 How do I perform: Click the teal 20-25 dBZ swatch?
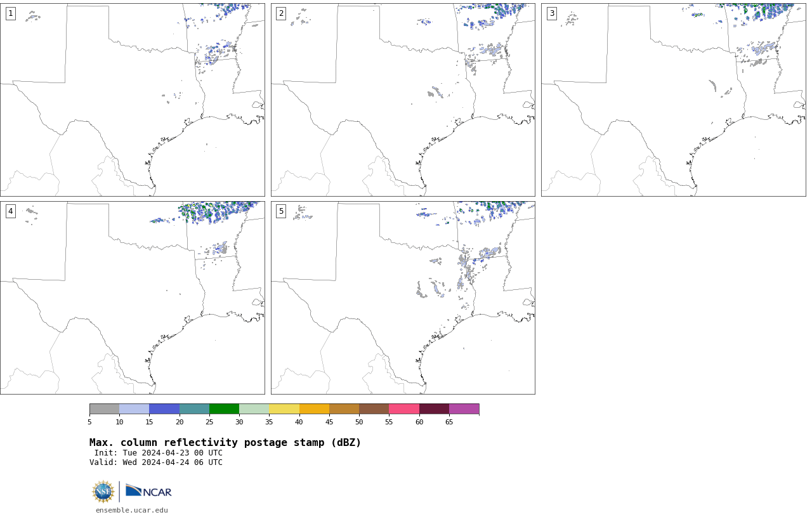tap(194, 409)
